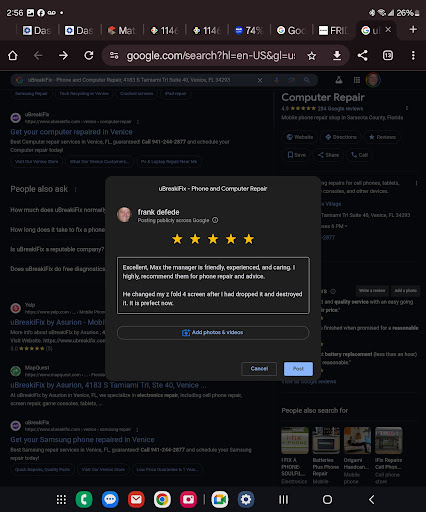Reload the page with refresh icon
This screenshot has width=426, height=512.
89,55
